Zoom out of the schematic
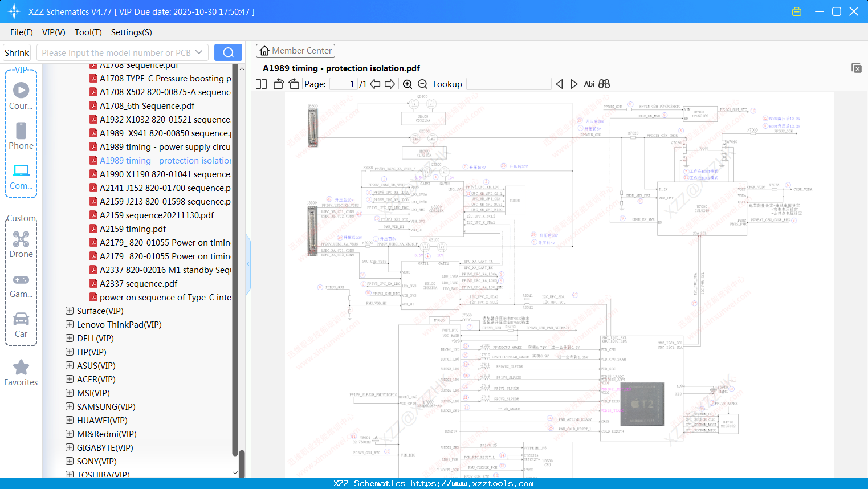 tap(422, 84)
